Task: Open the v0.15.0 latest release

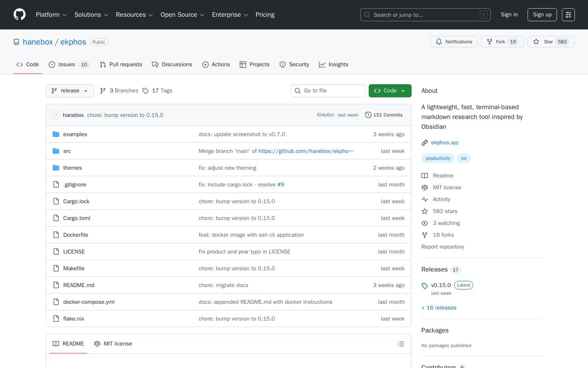Action: pyautogui.click(x=441, y=285)
